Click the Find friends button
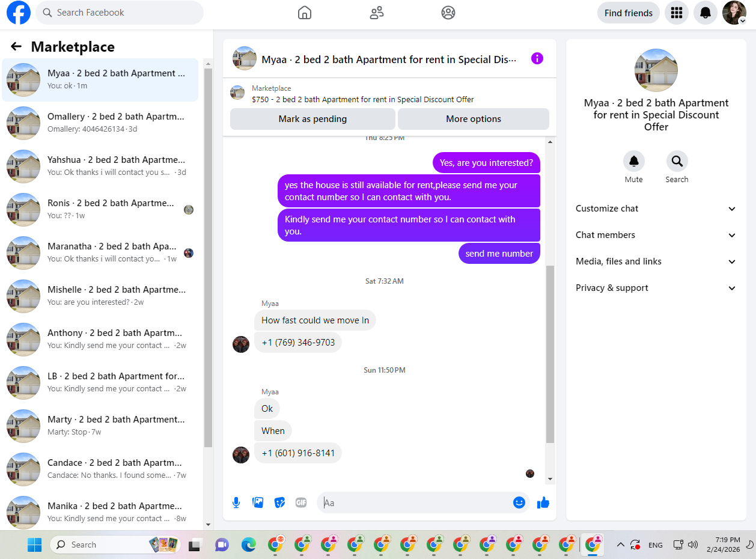This screenshot has height=559, width=756. pos(629,13)
